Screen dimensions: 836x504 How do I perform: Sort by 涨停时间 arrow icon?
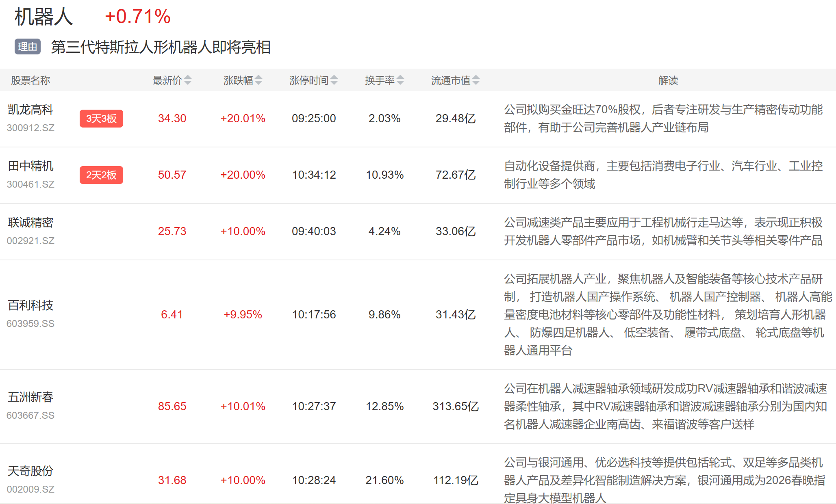point(334,80)
